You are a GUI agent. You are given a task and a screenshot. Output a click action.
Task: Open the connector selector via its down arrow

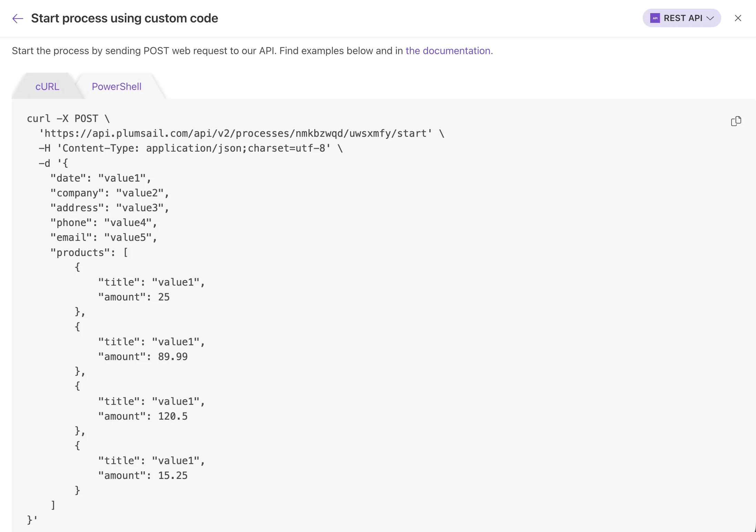tap(711, 18)
